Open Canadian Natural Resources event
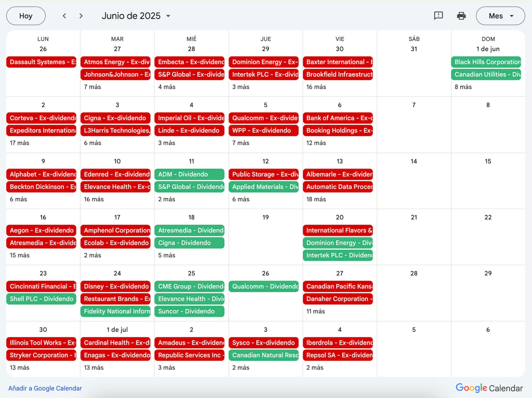This screenshot has width=532, height=398. pos(264,355)
